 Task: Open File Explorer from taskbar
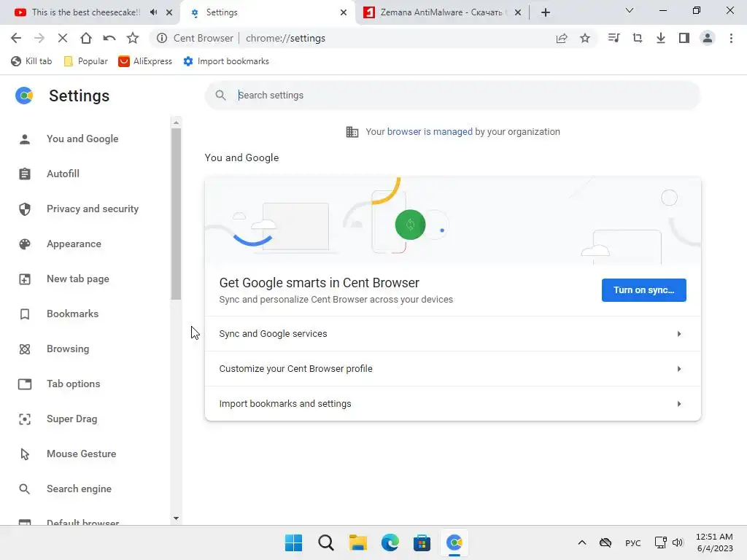[357, 542]
